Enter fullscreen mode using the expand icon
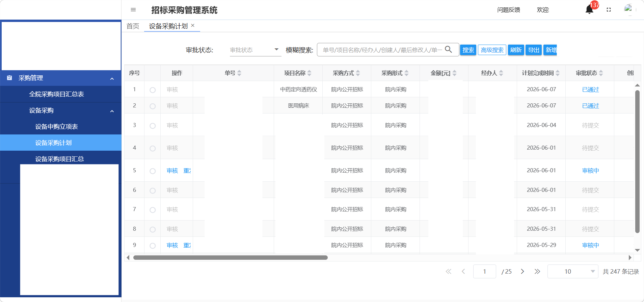The height and width of the screenshot is (302, 644). (609, 10)
